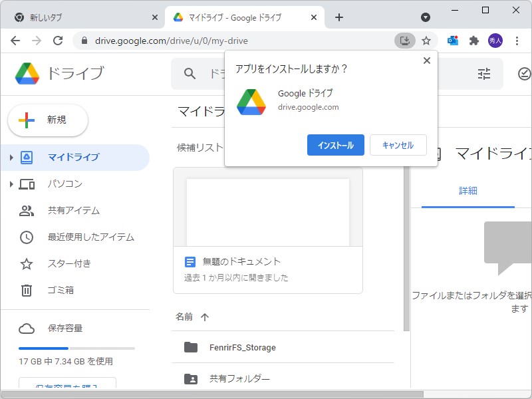This screenshot has width=532, height=399.
Task: Click インストール in the app install dialog
Action: click(x=335, y=145)
